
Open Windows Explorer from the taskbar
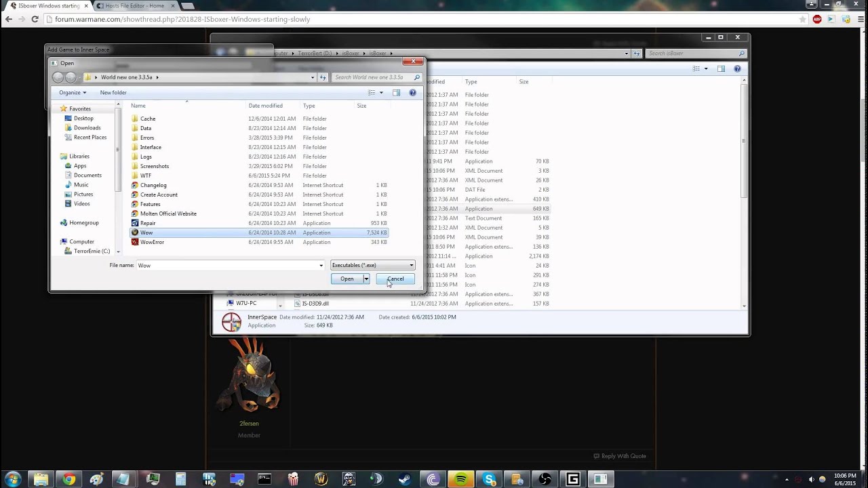click(x=41, y=479)
